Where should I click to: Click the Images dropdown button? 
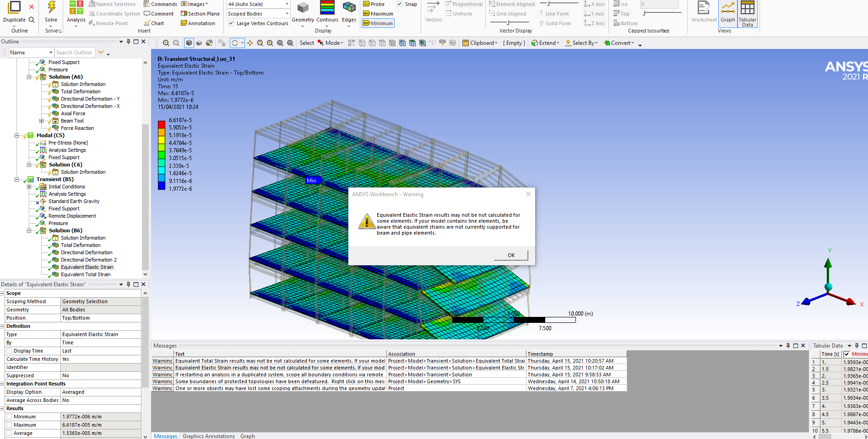195,4
